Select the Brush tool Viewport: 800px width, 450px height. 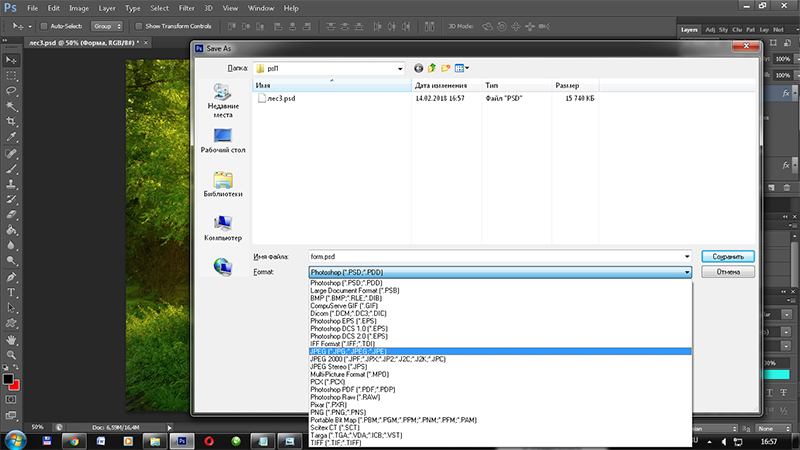[x=11, y=169]
